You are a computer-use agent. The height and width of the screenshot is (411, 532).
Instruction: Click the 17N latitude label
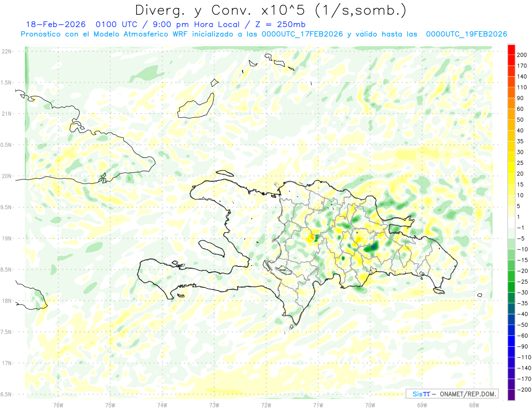point(7,363)
